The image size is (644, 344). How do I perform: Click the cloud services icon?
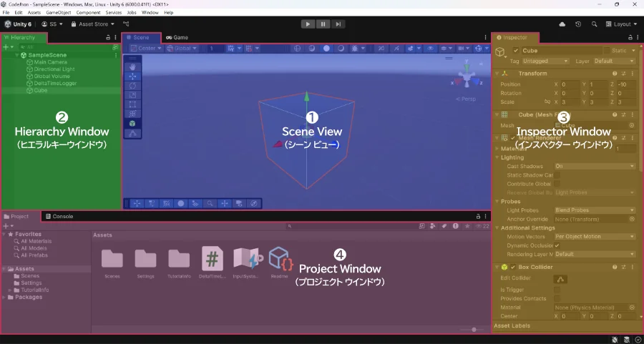click(562, 24)
